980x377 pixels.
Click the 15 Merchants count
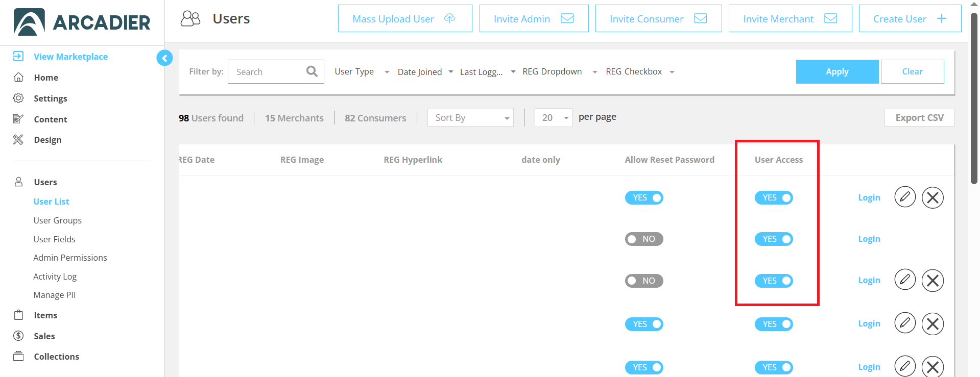pos(294,118)
